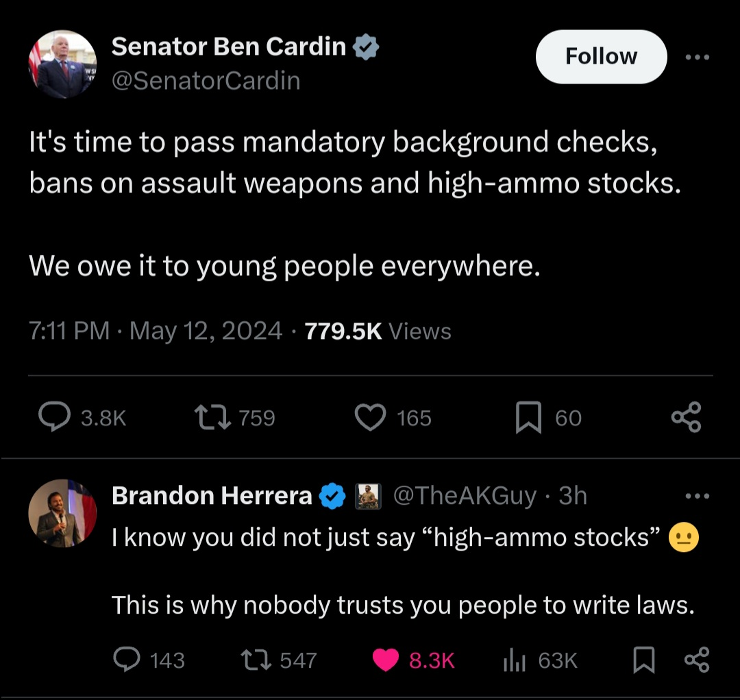Share Senator Cardin's tweet
Viewport: 740px width, 700px height.
[686, 417]
